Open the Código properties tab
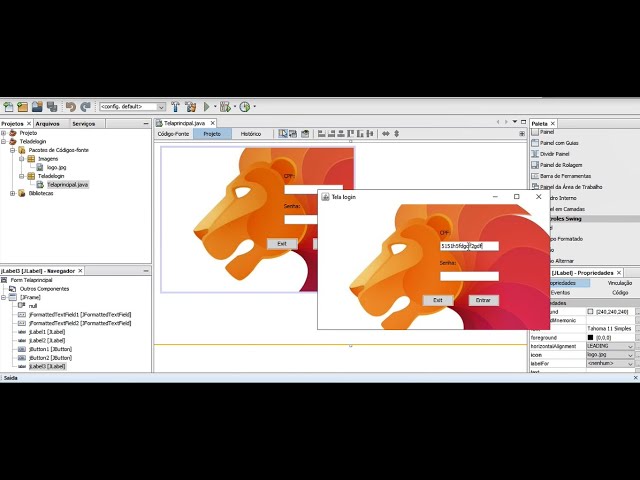This screenshot has height=480, width=640. [620, 293]
